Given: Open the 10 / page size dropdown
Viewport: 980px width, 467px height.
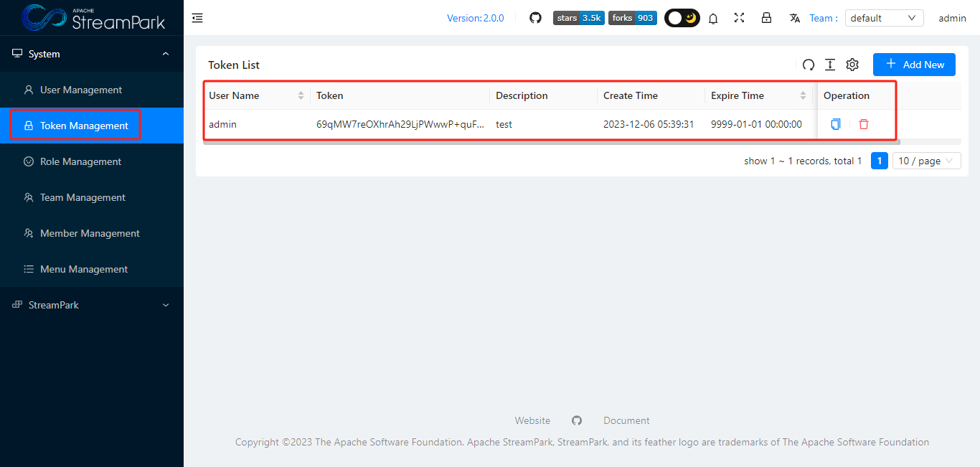Looking at the screenshot, I should 925,160.
